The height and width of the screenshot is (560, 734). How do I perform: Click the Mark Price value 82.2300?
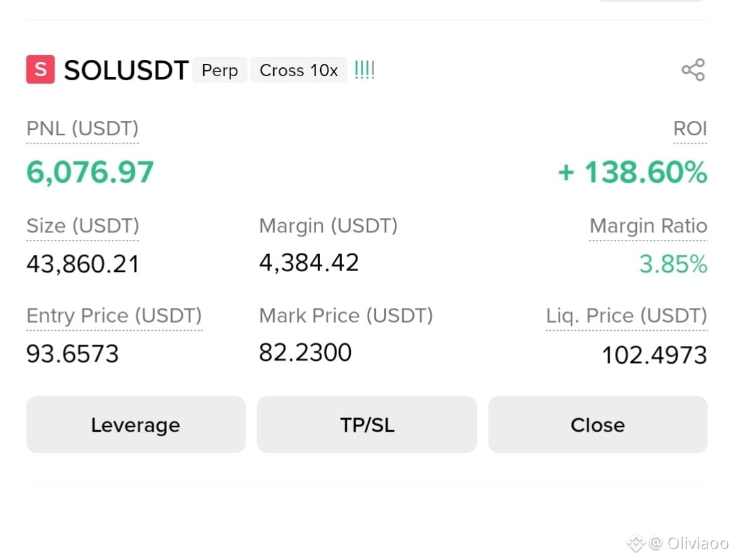click(x=305, y=352)
